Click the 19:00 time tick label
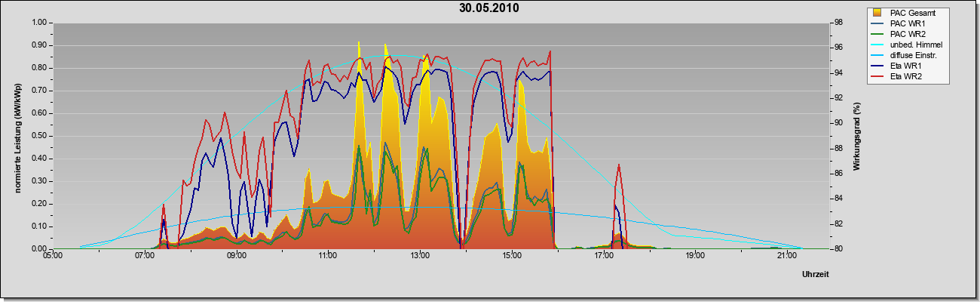The height and width of the screenshot is (302, 980). click(x=695, y=257)
